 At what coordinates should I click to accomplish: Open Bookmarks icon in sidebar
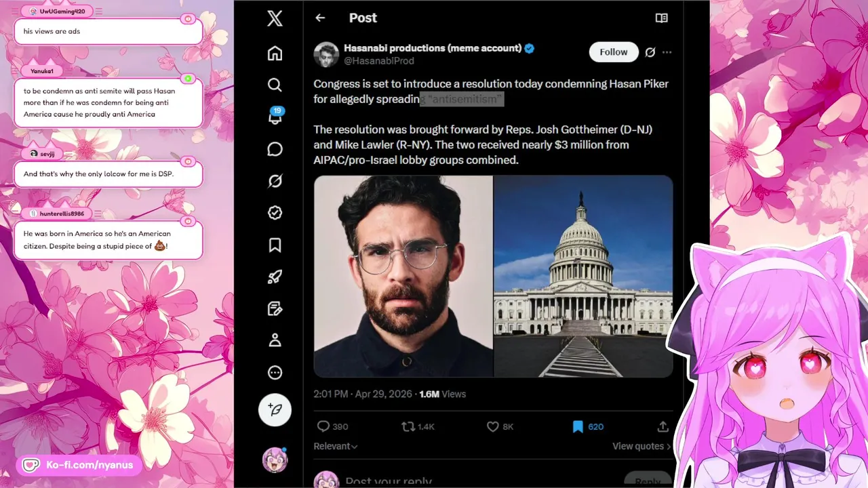coord(275,245)
